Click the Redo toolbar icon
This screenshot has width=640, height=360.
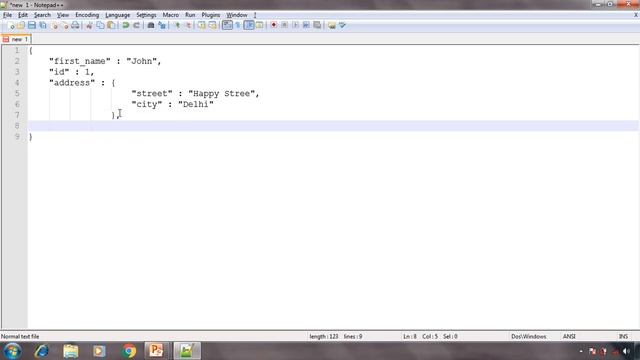coord(137,25)
